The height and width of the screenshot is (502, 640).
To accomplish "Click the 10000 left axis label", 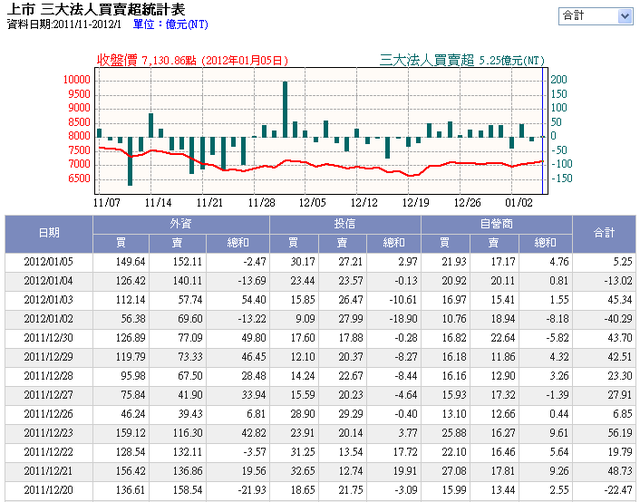I will click(77, 80).
